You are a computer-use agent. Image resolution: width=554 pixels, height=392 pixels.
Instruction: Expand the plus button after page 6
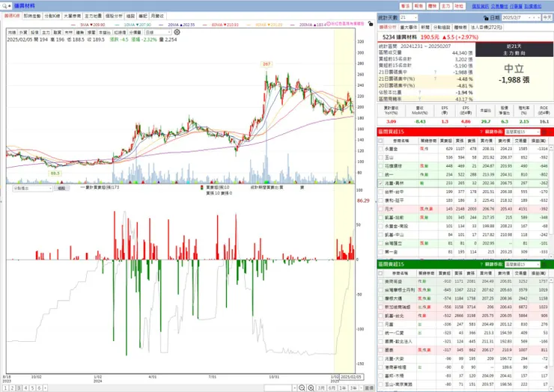(x=45, y=388)
